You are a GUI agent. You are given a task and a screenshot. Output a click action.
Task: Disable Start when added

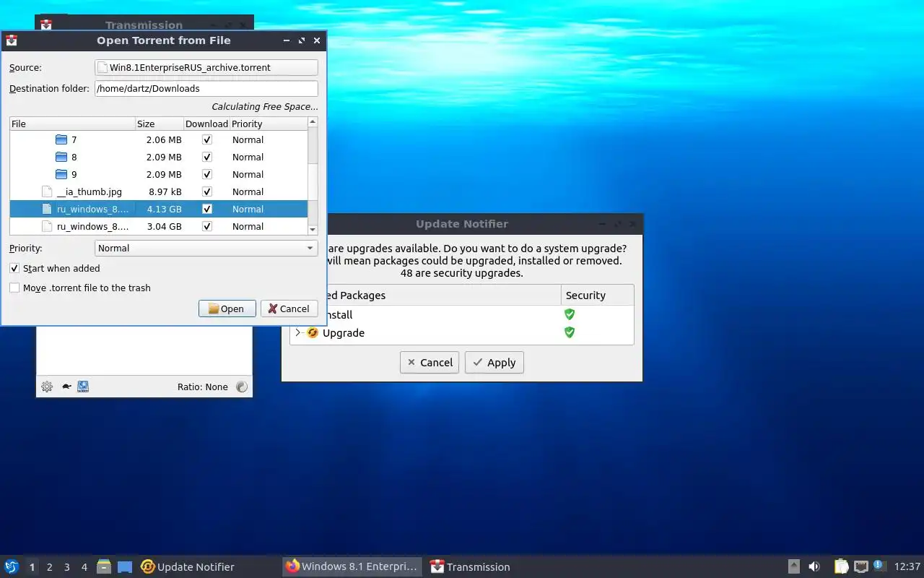(14, 268)
